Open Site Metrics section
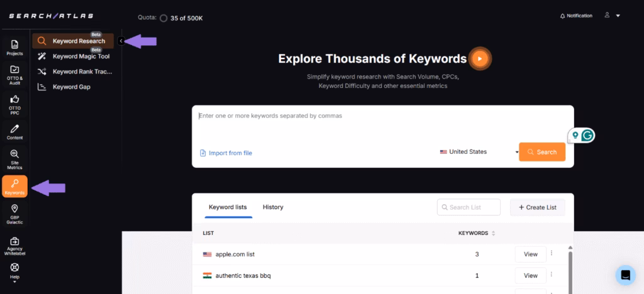The image size is (644, 294). click(x=15, y=159)
